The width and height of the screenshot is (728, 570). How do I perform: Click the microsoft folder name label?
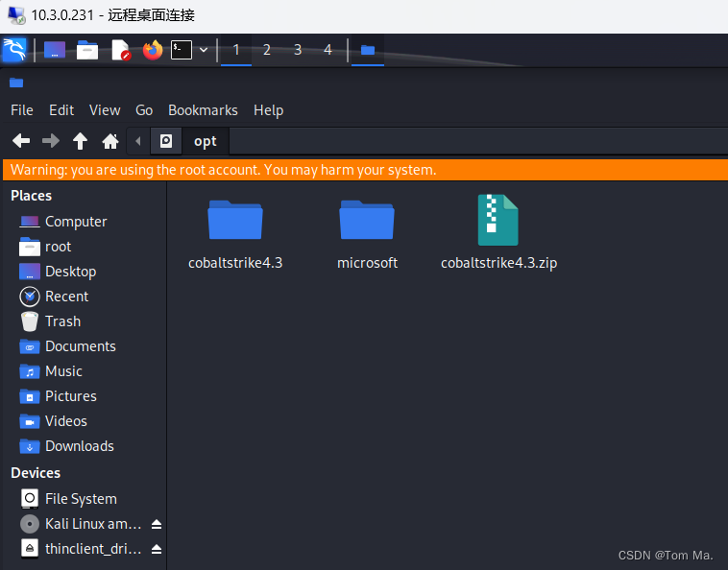(x=367, y=263)
